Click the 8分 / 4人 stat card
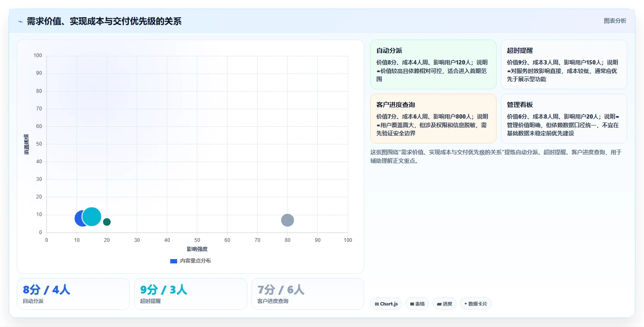 (73, 294)
